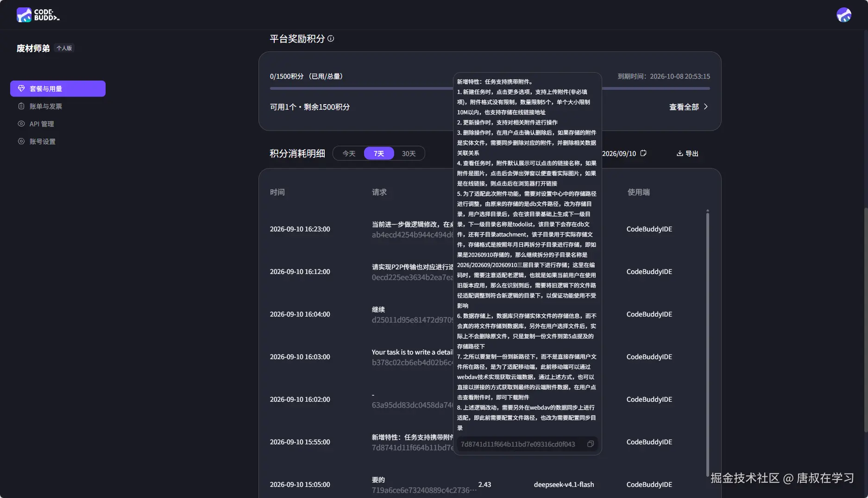Screen dimensions: 868x498
Task: Click the info icon beside 平台奖励积分
Action: [331, 38]
